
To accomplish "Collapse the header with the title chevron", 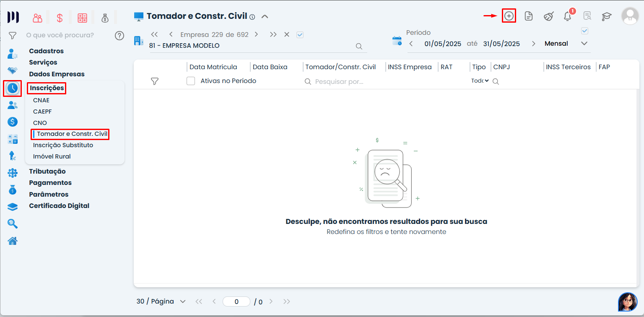I will [x=265, y=17].
